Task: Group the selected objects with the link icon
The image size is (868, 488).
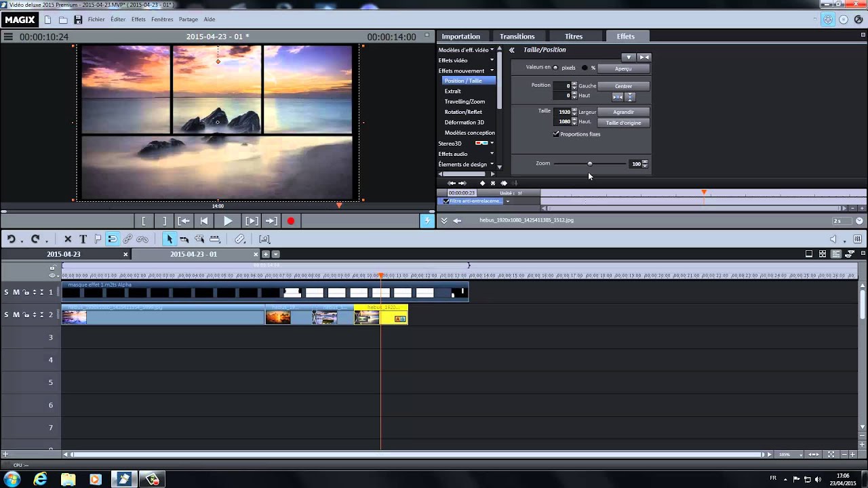Action: pos(127,239)
